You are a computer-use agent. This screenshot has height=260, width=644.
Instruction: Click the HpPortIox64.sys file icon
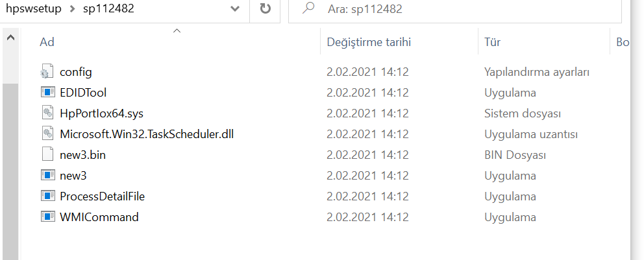click(x=47, y=113)
